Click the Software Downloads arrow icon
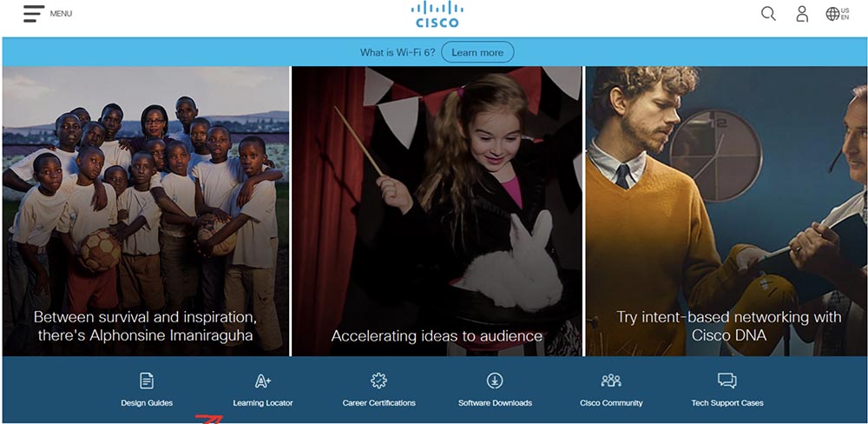This screenshot has height=424, width=868. [495, 381]
